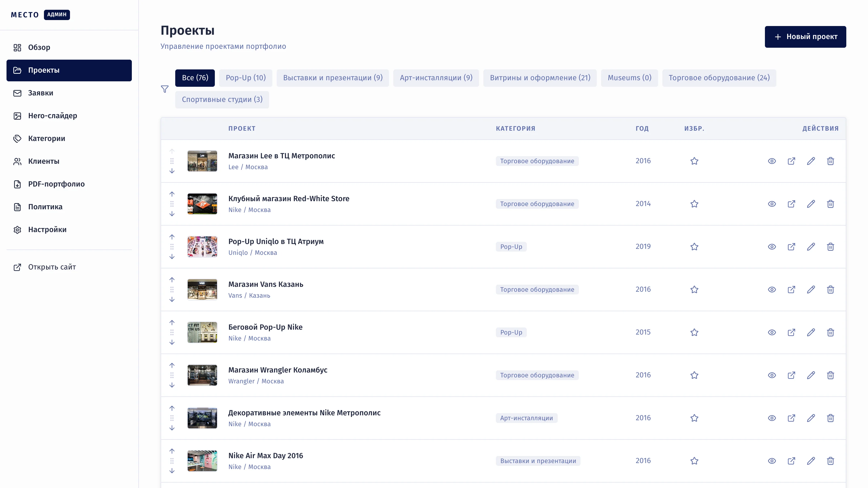Viewport: 868px width, 488px height.
Task: Click Открыть сайт link
Action: (69, 267)
